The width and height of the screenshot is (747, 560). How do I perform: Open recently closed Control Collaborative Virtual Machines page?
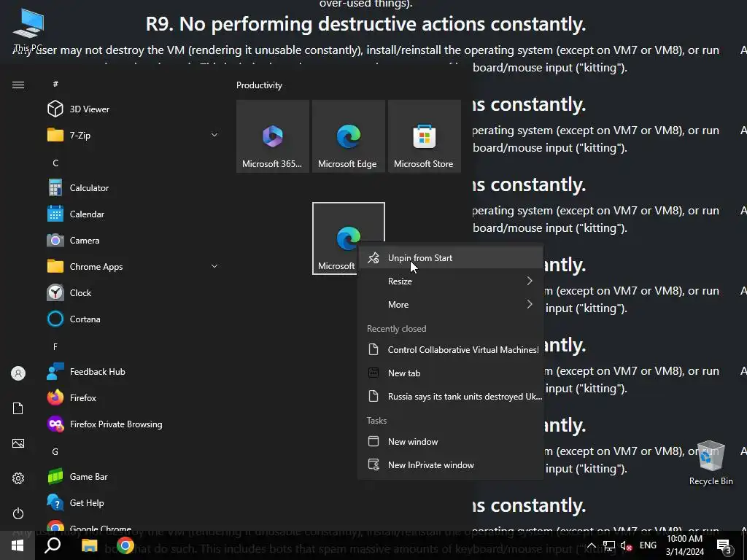tap(450, 349)
